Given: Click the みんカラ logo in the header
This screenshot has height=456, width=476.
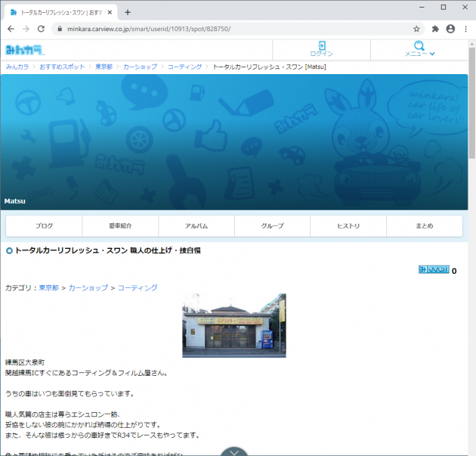Looking at the screenshot, I should (24, 50).
